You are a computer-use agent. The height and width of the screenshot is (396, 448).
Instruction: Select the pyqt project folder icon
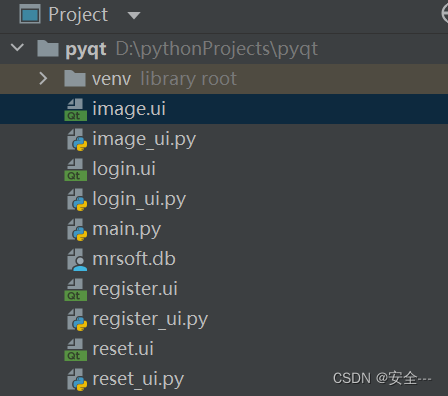tap(48, 49)
